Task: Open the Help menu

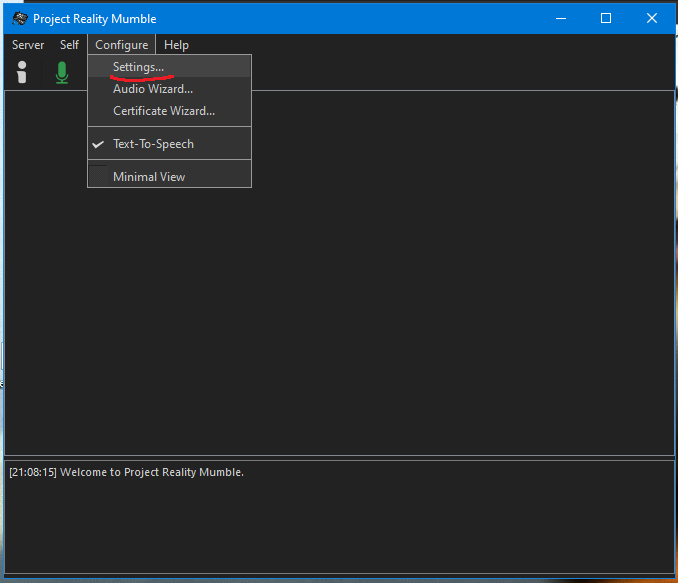Action: [176, 45]
